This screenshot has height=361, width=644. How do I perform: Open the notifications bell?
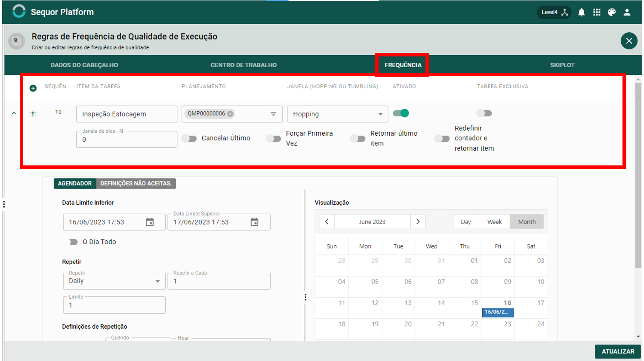tap(582, 12)
